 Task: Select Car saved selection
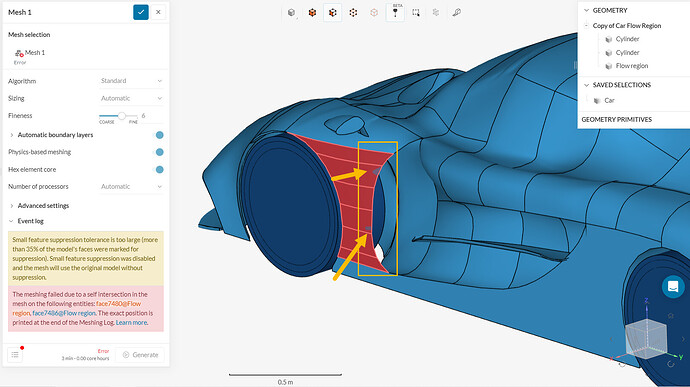coord(609,101)
